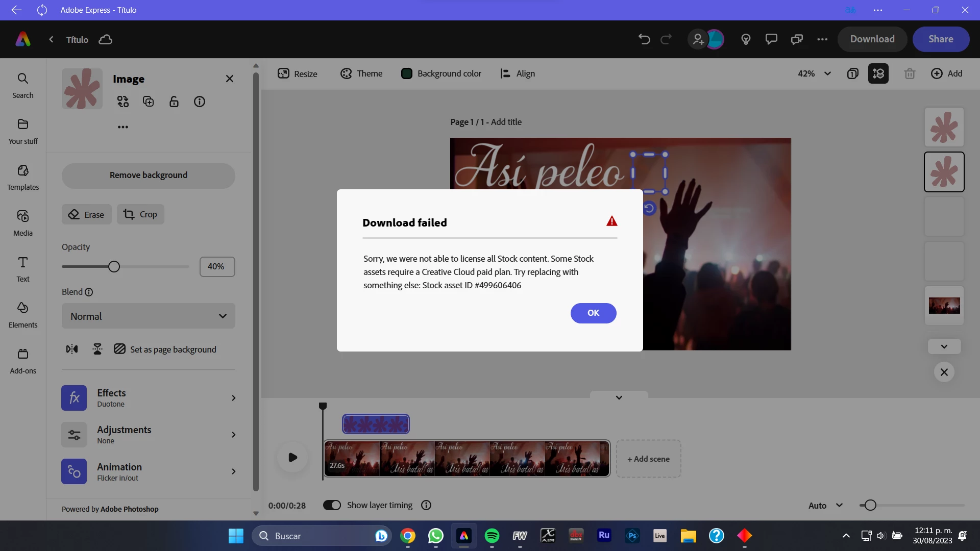Click the duplicate image icon
Screen dimensions: 980x551
tap(149, 102)
